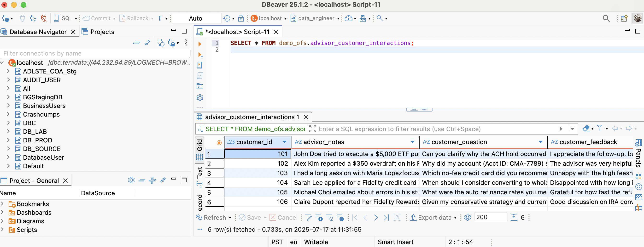Viewport: 644px width, 247px height.
Task: Expand the AUDIT_USER database
Action: 8,80
